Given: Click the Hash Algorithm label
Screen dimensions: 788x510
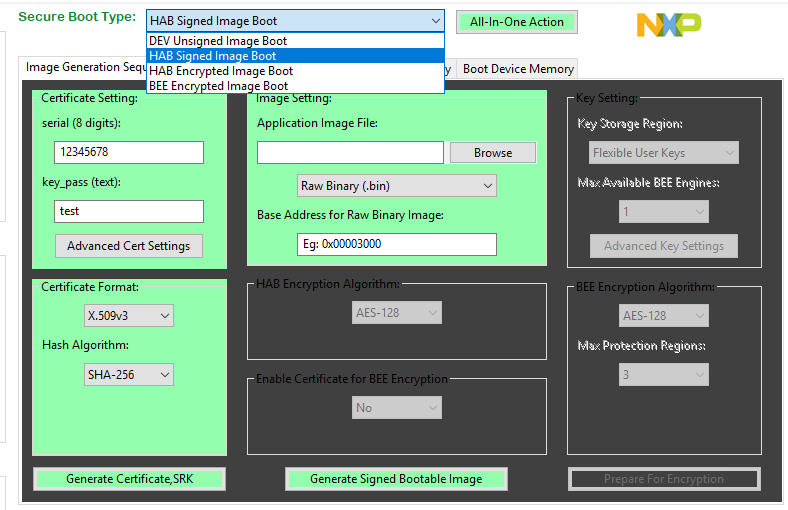Looking at the screenshot, I should click(x=85, y=345).
